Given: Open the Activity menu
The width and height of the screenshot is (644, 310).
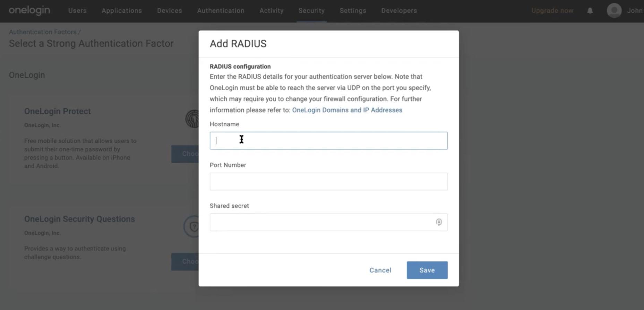Looking at the screenshot, I should tap(272, 11).
